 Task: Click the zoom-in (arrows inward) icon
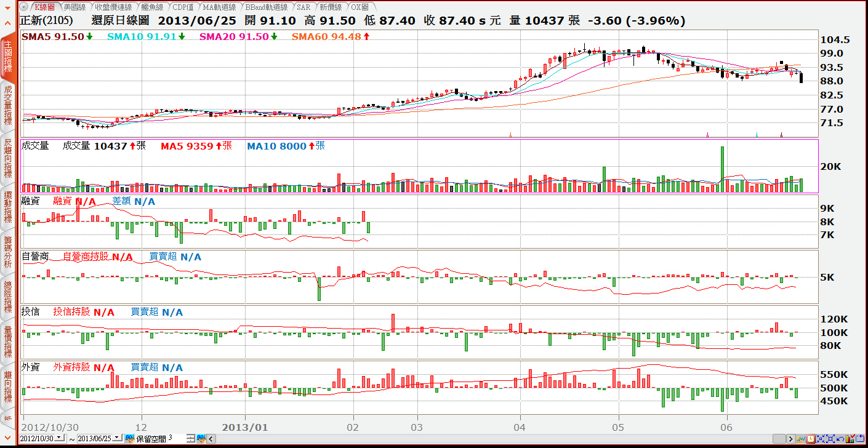click(821, 439)
